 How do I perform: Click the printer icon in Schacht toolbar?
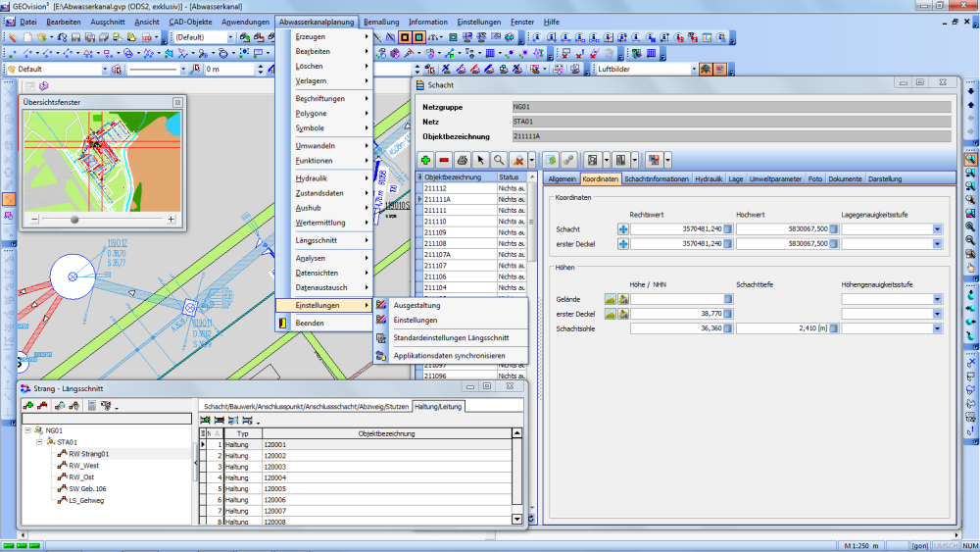pos(462,159)
